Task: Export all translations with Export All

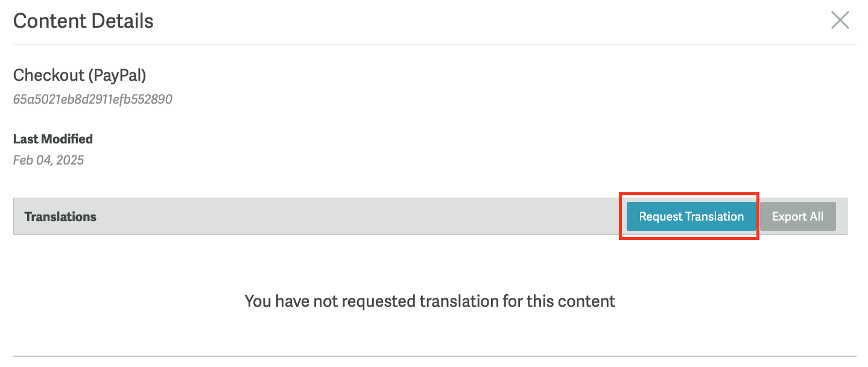Action: click(x=797, y=216)
